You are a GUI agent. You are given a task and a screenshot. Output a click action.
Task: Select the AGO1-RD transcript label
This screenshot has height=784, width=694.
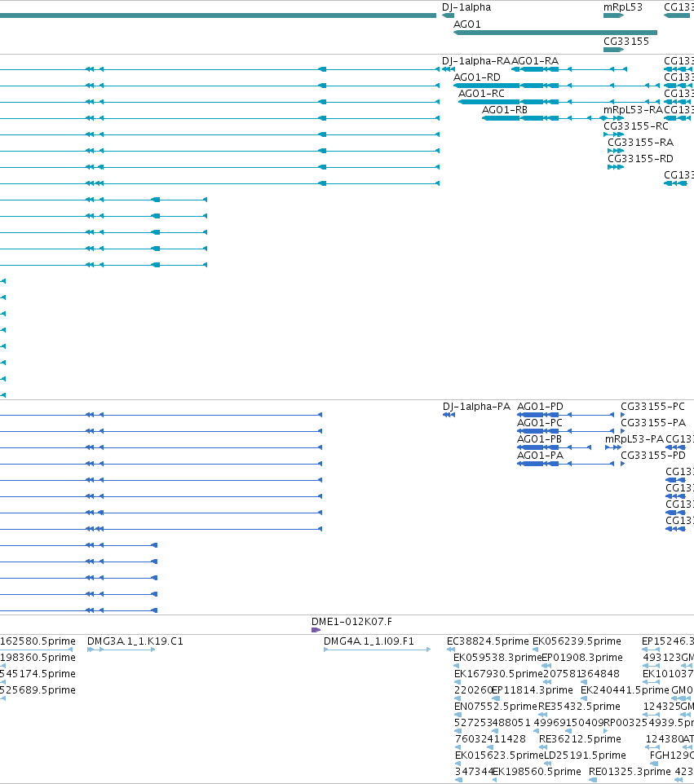coord(477,77)
